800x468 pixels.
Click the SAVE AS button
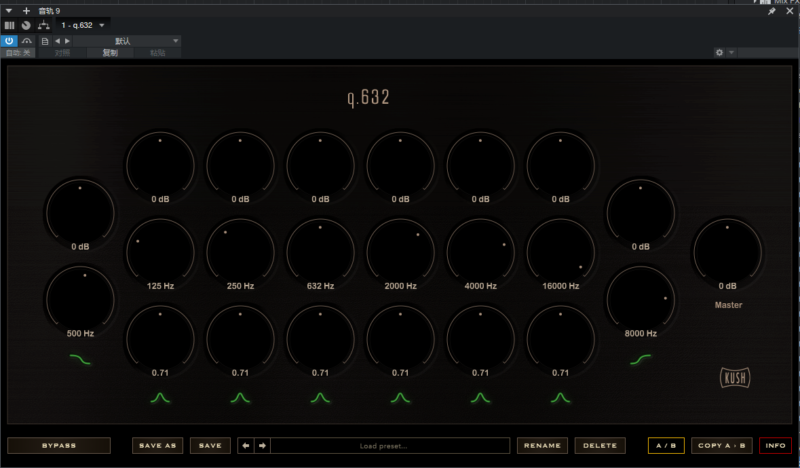coord(158,445)
